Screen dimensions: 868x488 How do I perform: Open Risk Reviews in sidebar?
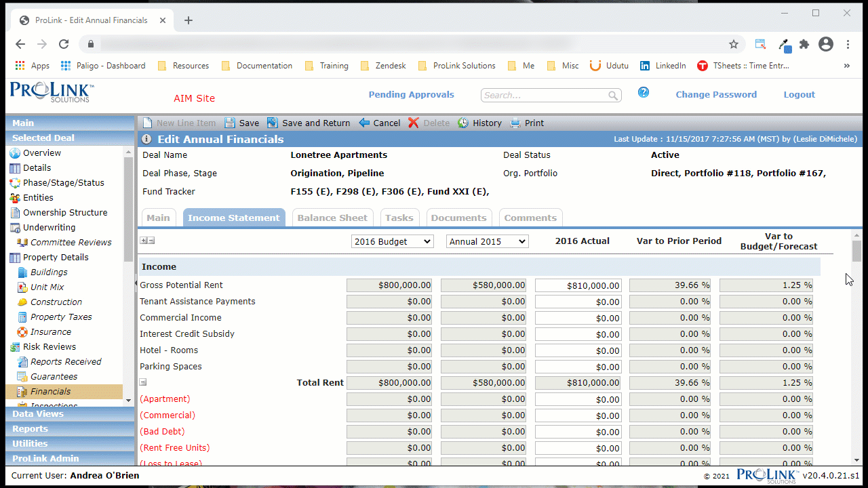pos(50,347)
